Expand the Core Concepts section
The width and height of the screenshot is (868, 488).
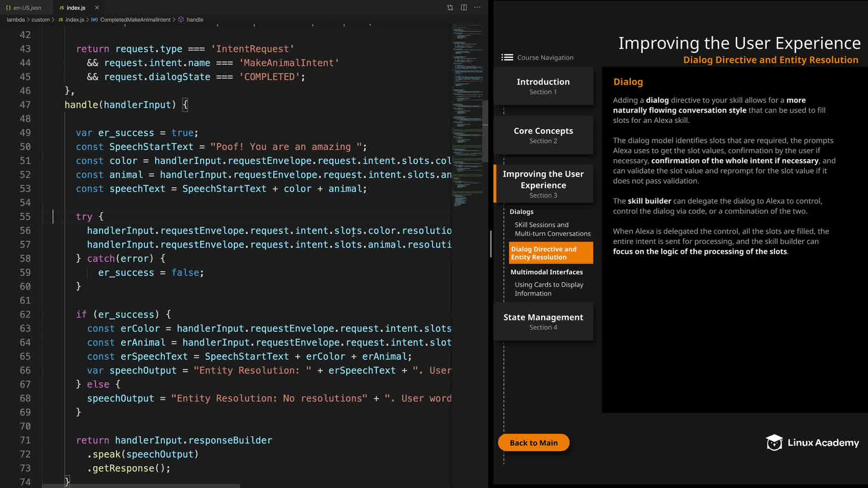click(x=543, y=135)
